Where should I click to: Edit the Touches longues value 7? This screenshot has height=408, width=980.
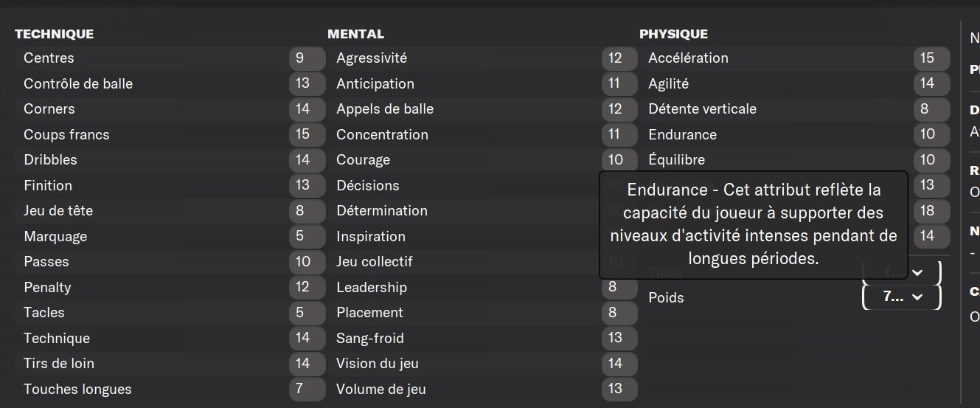coord(307,389)
